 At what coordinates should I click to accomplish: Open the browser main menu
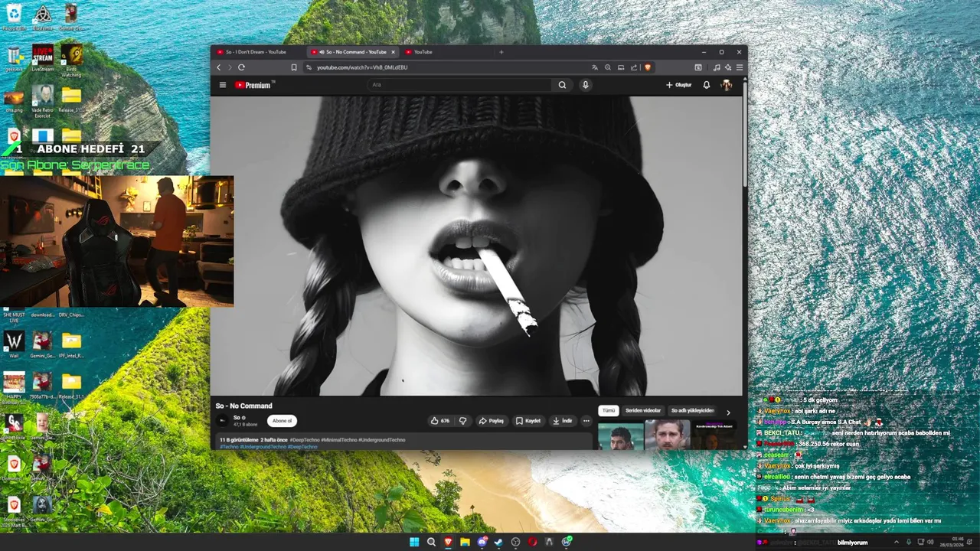[x=740, y=67]
